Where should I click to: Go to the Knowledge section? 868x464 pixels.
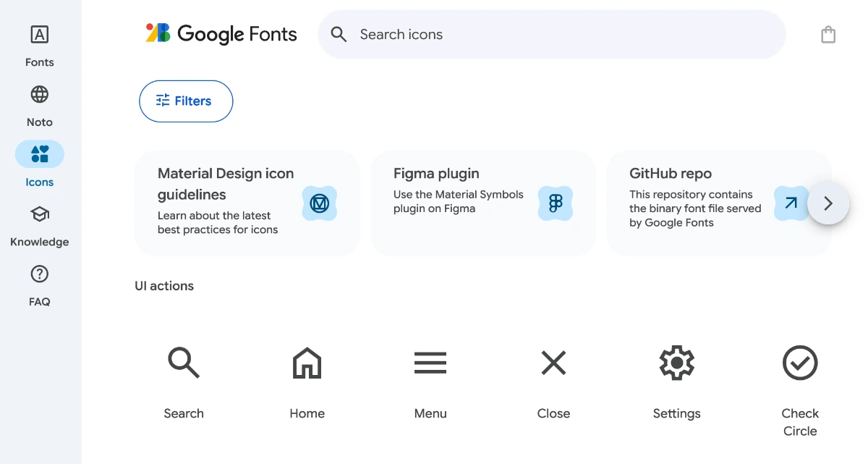tap(40, 226)
